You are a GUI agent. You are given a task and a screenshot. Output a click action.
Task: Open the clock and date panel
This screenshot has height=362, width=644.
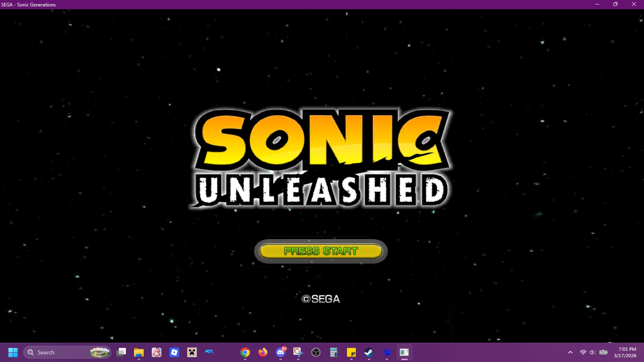click(625, 352)
